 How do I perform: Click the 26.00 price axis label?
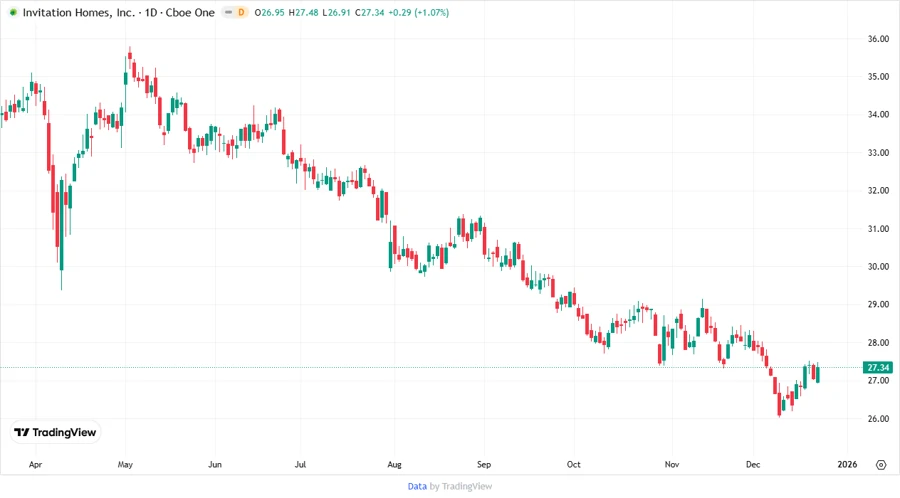pos(878,418)
